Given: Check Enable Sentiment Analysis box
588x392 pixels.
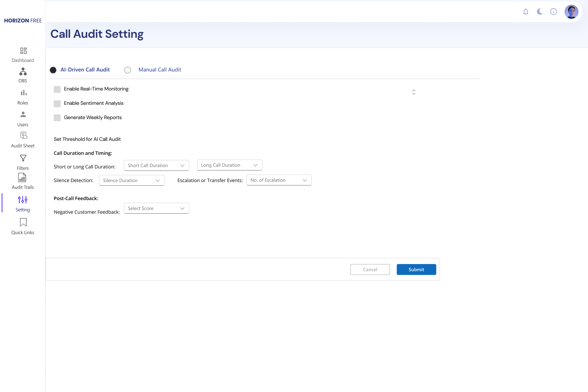Looking at the screenshot, I should (x=57, y=104).
